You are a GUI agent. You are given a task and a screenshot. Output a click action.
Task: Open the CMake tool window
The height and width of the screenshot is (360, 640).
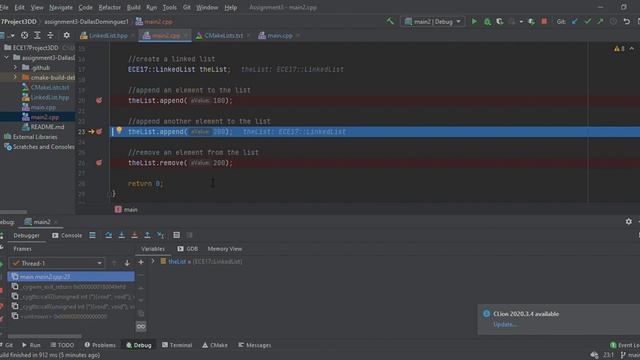[215, 345]
